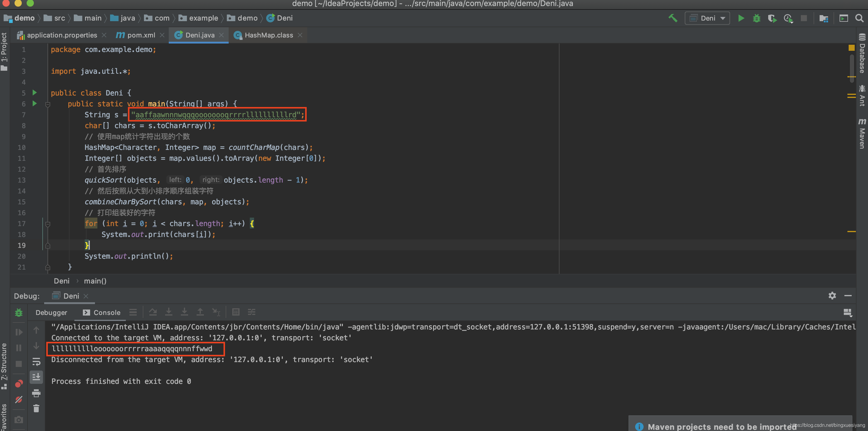This screenshot has height=431, width=868.
Task: Click run gutter arrow beside main method
Action: (x=34, y=103)
